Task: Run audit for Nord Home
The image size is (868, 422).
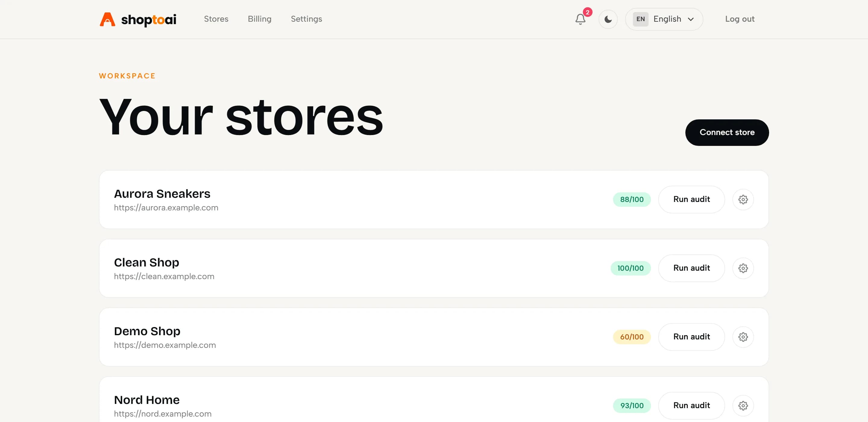Action: click(x=691, y=405)
